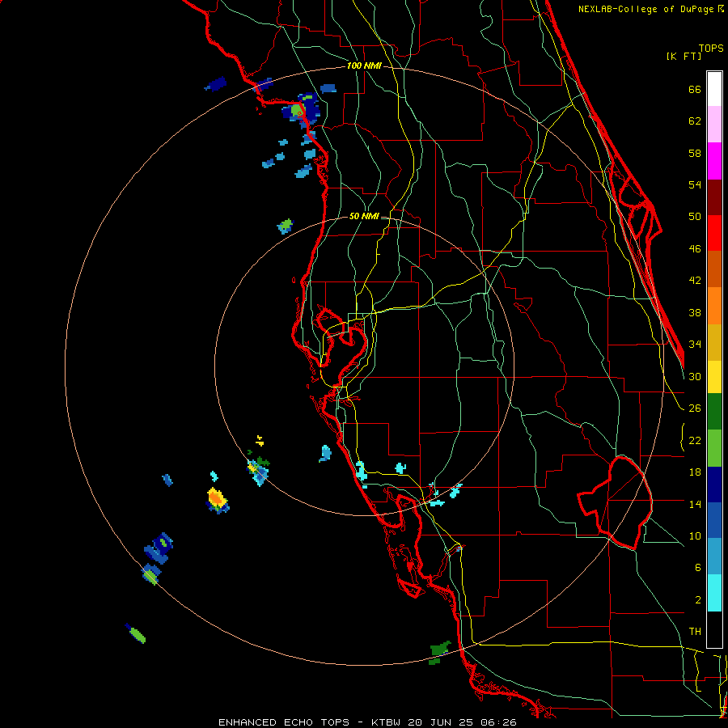The height and width of the screenshot is (728, 728).
Task: Click the gold legend swatch
Action: click(714, 342)
